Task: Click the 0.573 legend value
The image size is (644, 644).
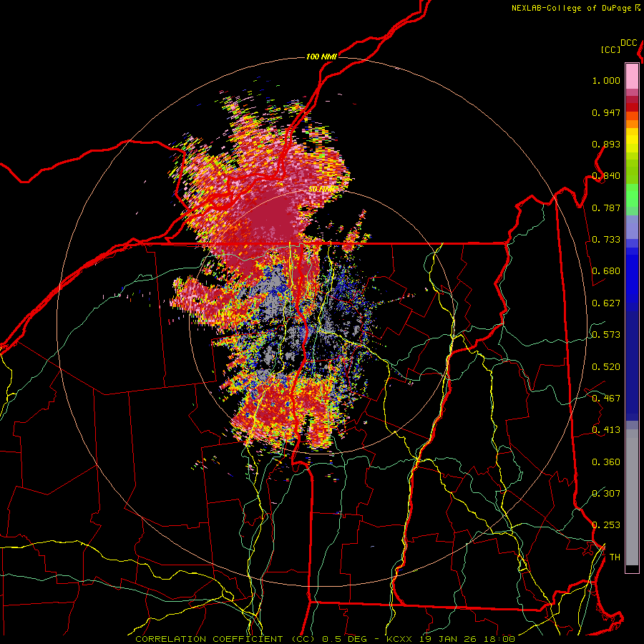Action: pos(606,335)
